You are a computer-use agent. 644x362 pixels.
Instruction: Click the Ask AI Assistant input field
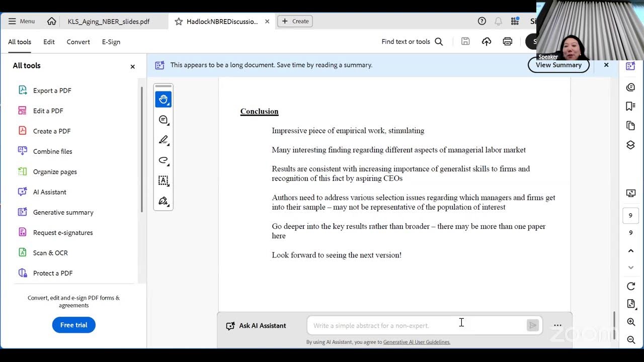click(418, 325)
